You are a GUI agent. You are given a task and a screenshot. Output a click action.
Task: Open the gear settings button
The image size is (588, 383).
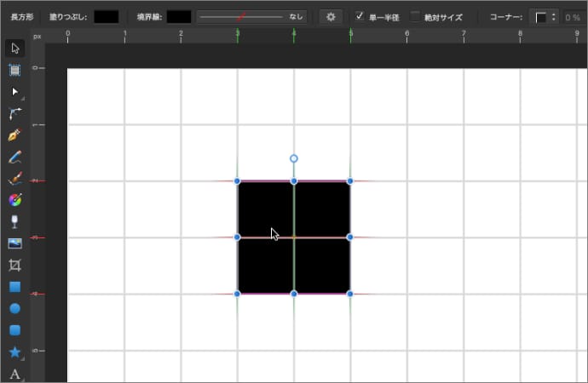(x=331, y=16)
